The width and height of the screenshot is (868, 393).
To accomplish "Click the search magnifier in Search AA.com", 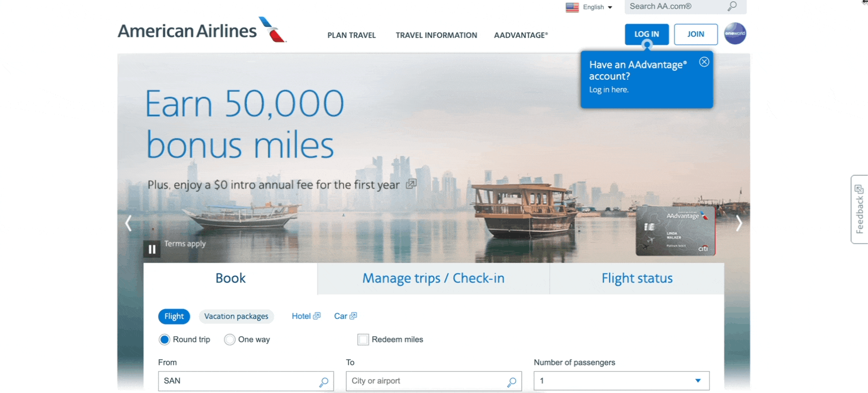I will pos(732,6).
